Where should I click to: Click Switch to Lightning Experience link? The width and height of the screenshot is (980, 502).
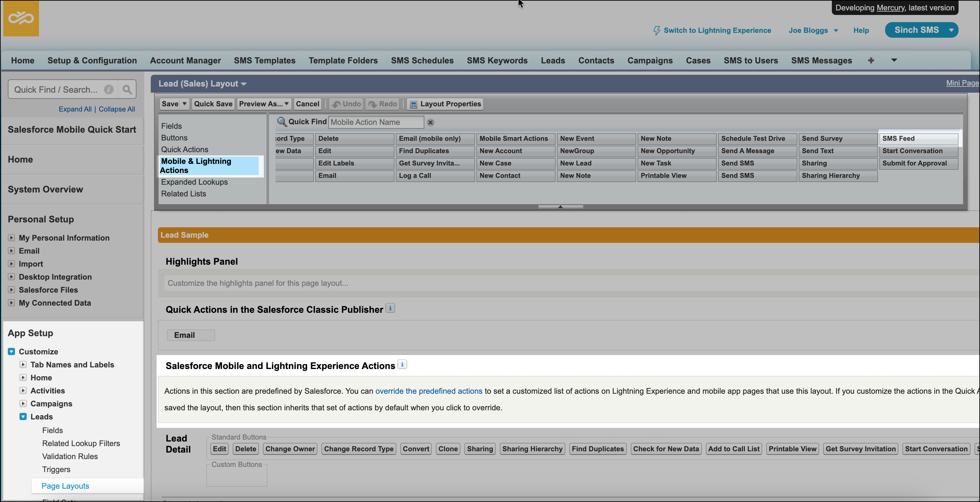coord(717,31)
